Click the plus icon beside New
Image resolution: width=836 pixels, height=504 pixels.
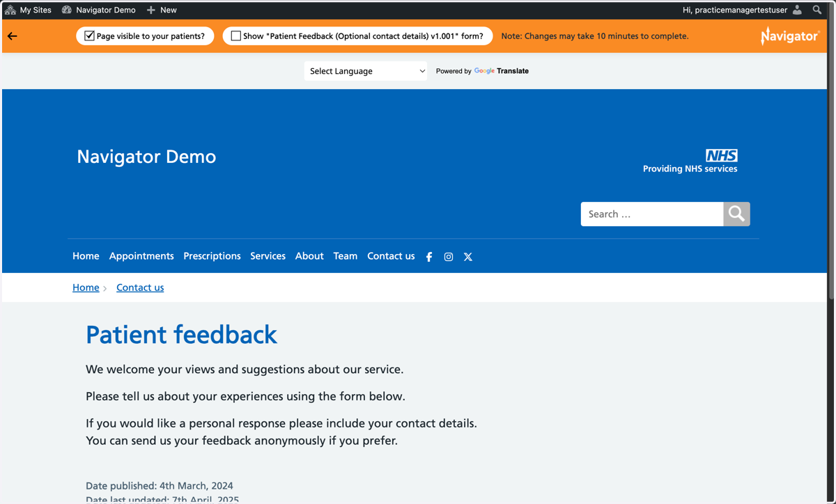pyautogui.click(x=151, y=10)
